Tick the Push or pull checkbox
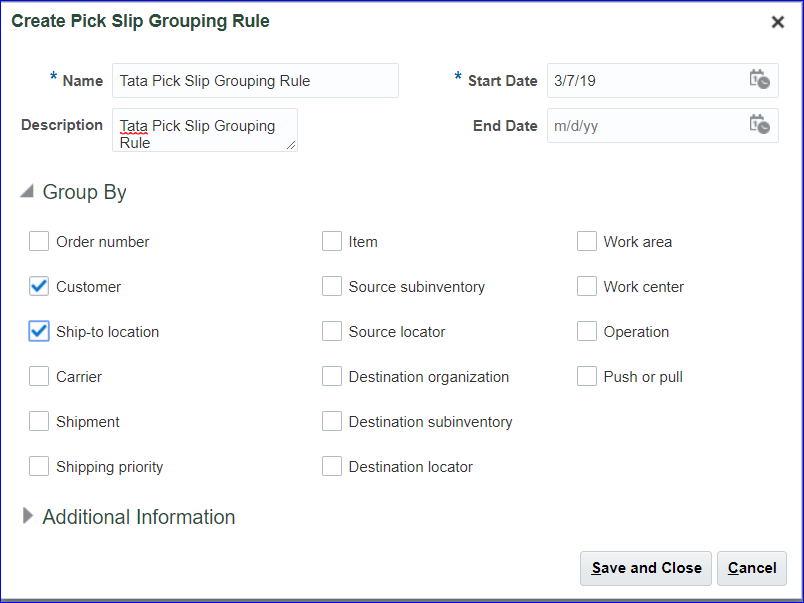Viewport: 804px width, 603px height. (587, 376)
